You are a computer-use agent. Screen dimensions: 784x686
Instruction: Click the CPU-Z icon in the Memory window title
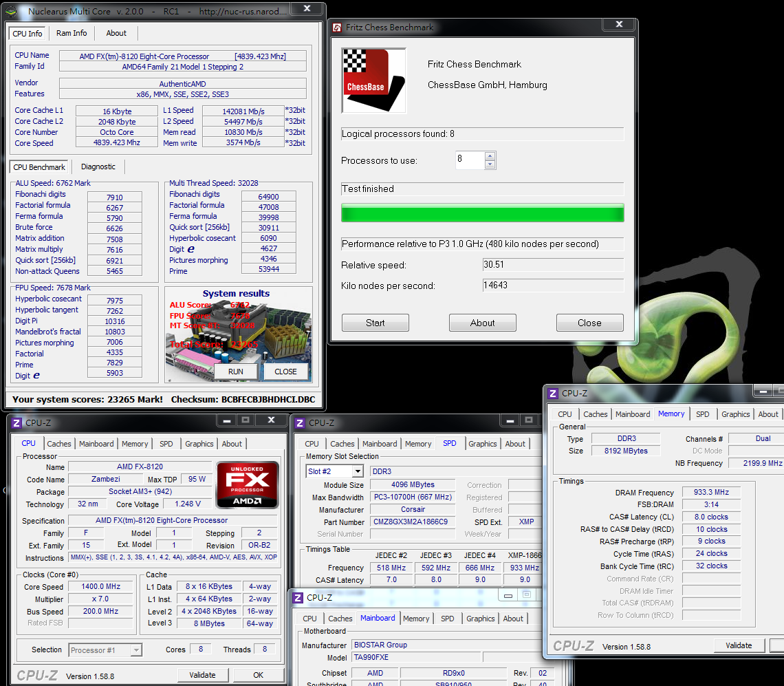553,394
